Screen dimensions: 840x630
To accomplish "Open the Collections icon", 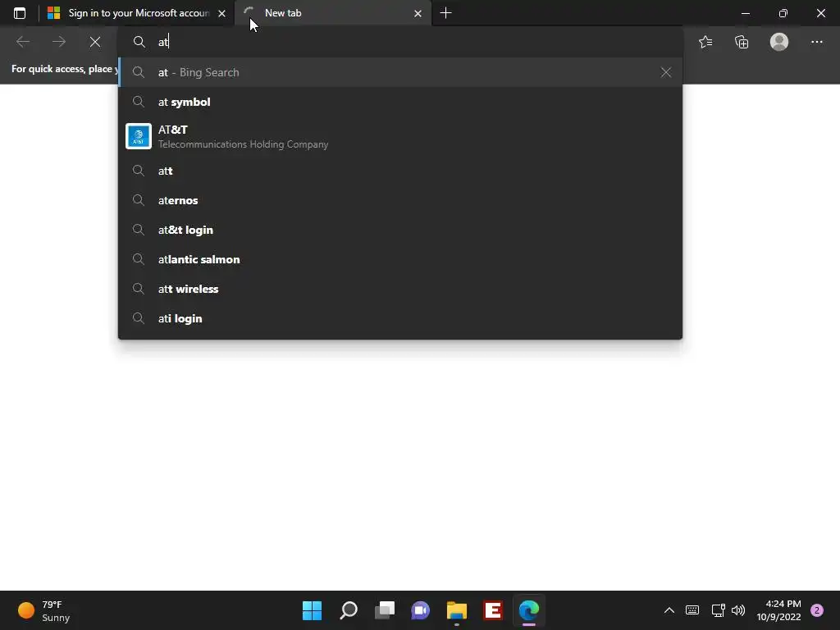I will point(742,42).
